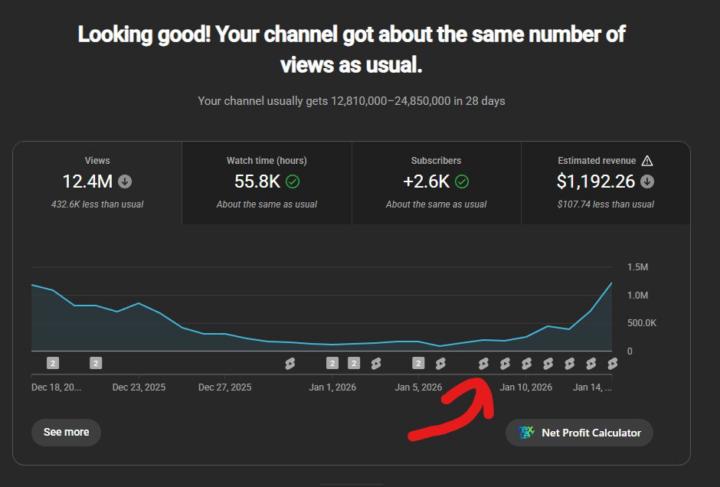Screen dimensions: 720x487
Task: Click the '2' video badge just before Dec 23
Action: coord(96,364)
